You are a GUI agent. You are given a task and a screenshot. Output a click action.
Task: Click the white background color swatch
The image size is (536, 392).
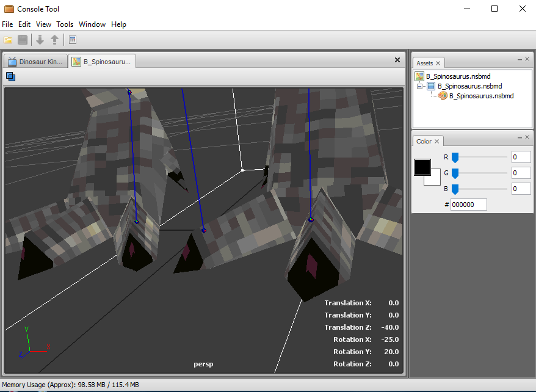point(435,180)
